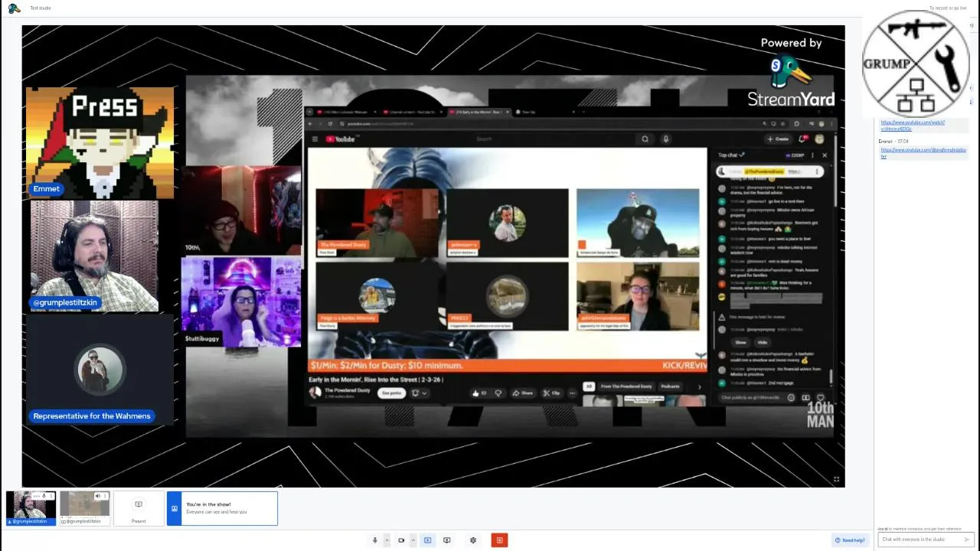This screenshot has width=980, height=551.
Task: Open studio settings gear
Action: point(473,540)
